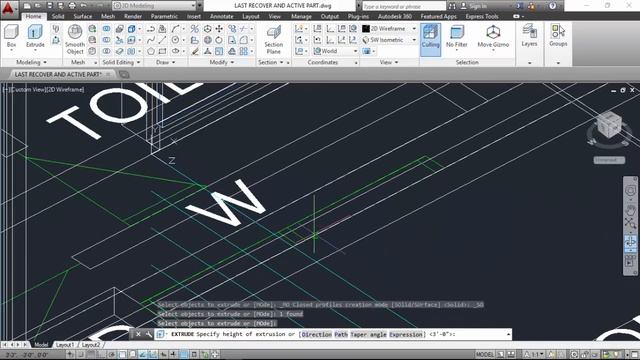Screen dimensions: 640x360
Task: Click the Move tool in Modify panel
Action: pos(219,29)
